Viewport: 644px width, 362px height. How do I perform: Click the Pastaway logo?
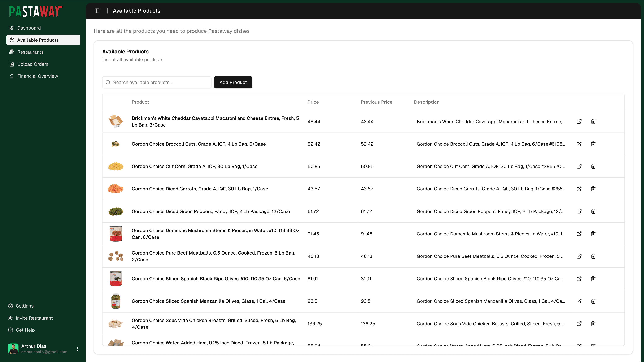tap(35, 11)
